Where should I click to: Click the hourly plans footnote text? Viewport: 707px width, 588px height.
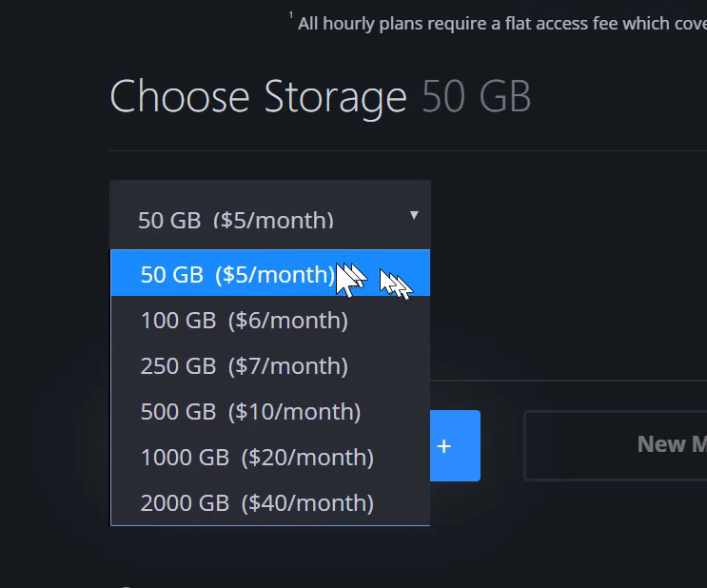(x=502, y=24)
